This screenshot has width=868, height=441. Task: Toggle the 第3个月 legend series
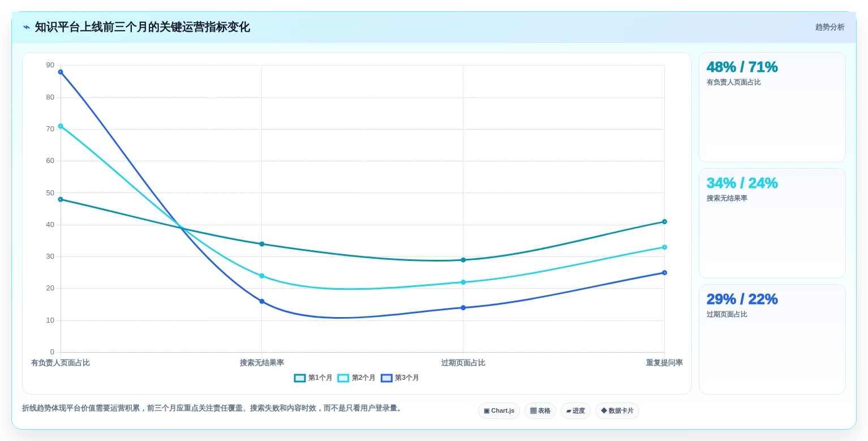pos(400,378)
